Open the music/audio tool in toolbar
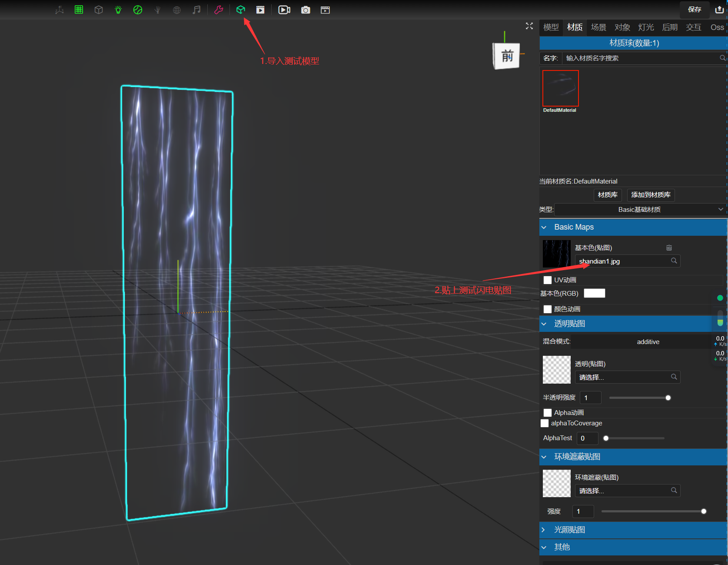The height and width of the screenshot is (565, 728). coord(196,10)
